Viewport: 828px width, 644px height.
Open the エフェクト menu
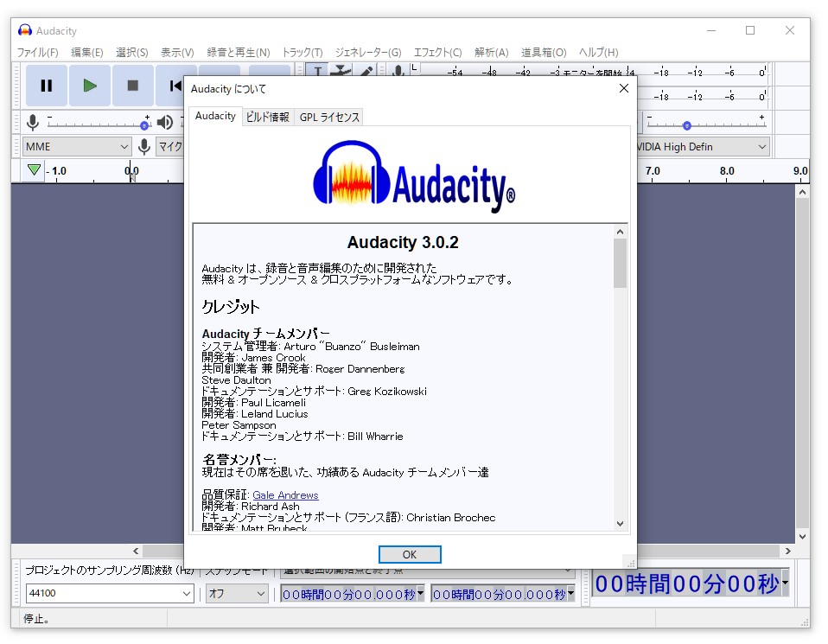pyautogui.click(x=436, y=52)
